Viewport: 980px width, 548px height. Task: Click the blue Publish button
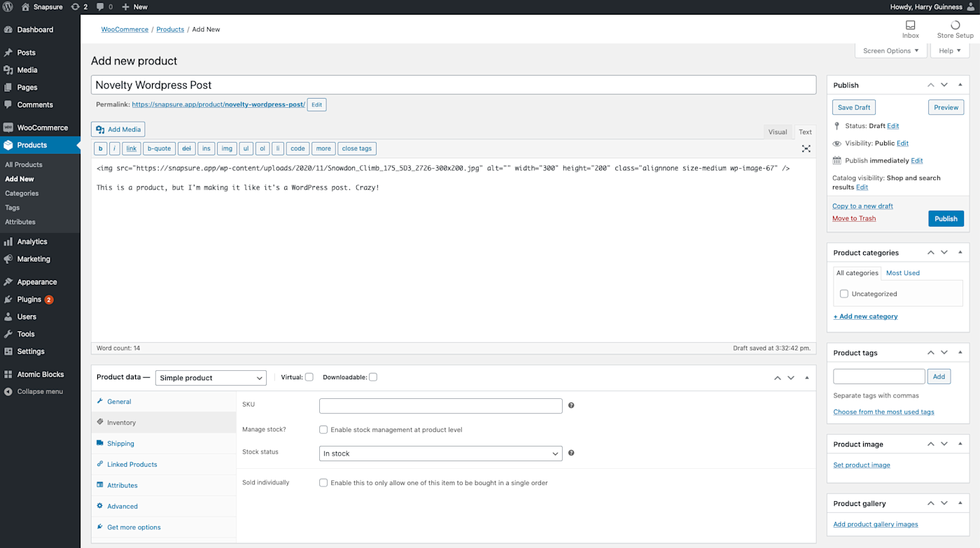946,218
